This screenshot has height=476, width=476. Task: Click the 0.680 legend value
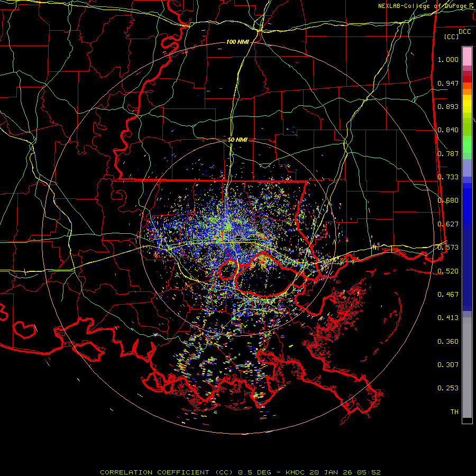(448, 200)
